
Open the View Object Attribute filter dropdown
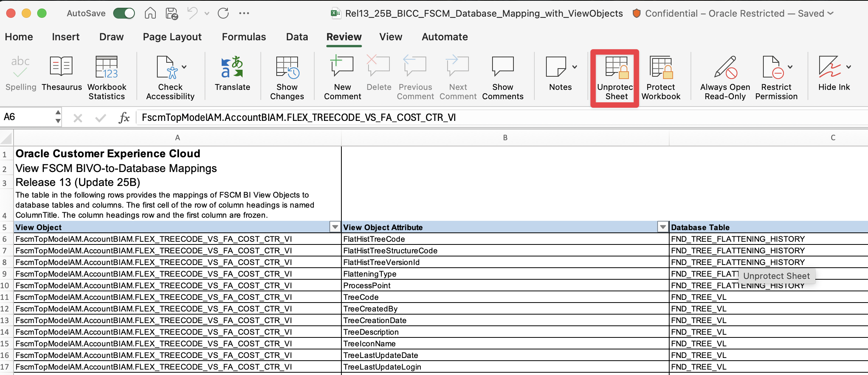coord(662,227)
